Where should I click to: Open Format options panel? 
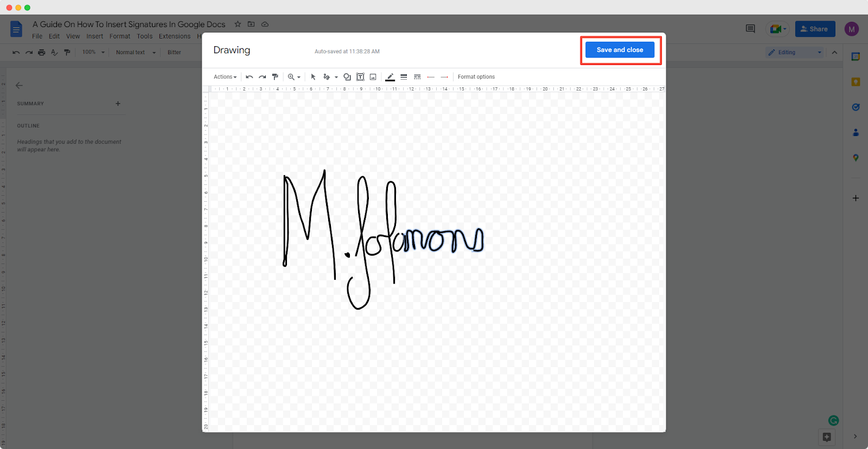tap(476, 77)
